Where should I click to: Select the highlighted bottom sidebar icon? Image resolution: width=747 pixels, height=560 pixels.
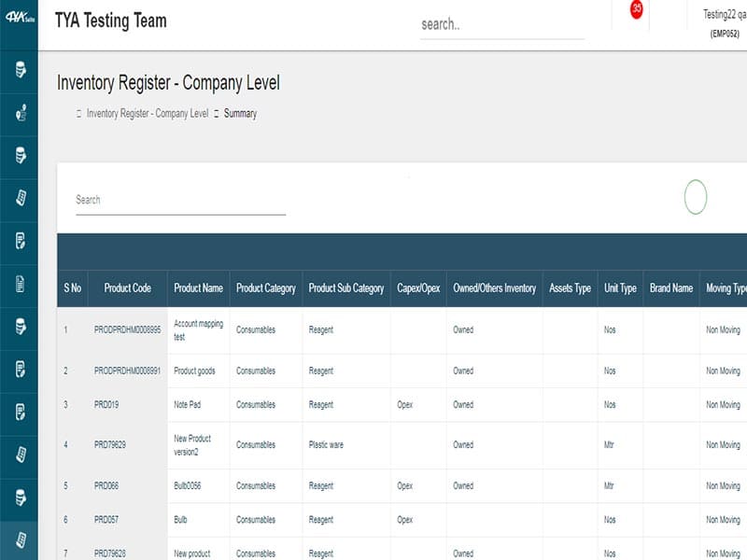point(20,539)
